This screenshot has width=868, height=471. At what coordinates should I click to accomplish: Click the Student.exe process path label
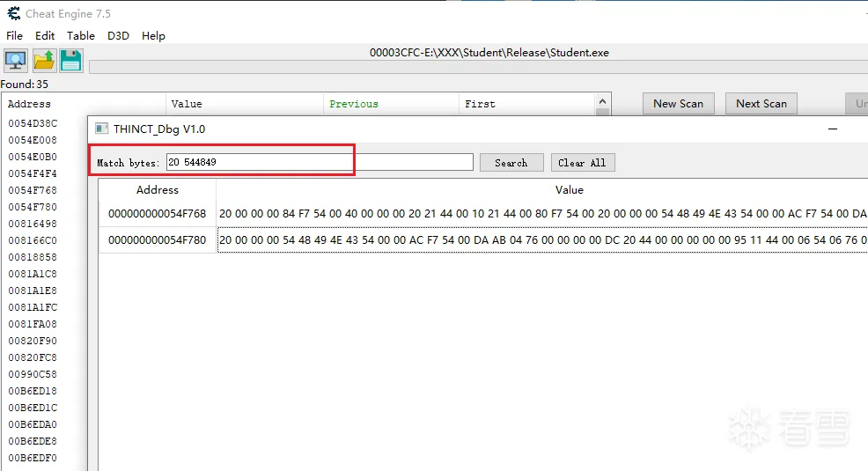click(489, 53)
